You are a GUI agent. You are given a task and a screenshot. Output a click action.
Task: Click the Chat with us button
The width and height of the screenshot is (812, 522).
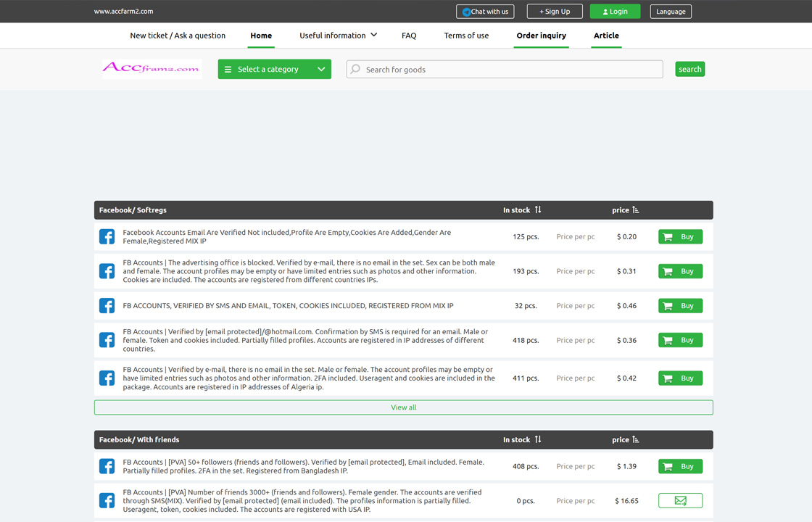(x=485, y=12)
